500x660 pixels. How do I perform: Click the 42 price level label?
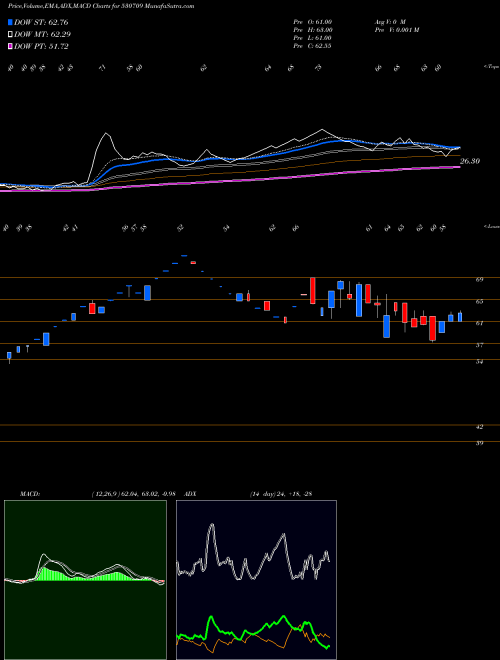point(479,427)
